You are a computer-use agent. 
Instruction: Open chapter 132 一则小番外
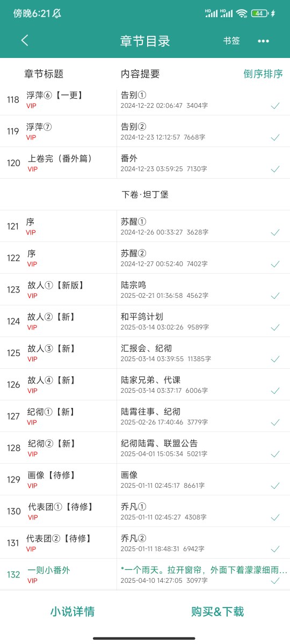(x=145, y=575)
